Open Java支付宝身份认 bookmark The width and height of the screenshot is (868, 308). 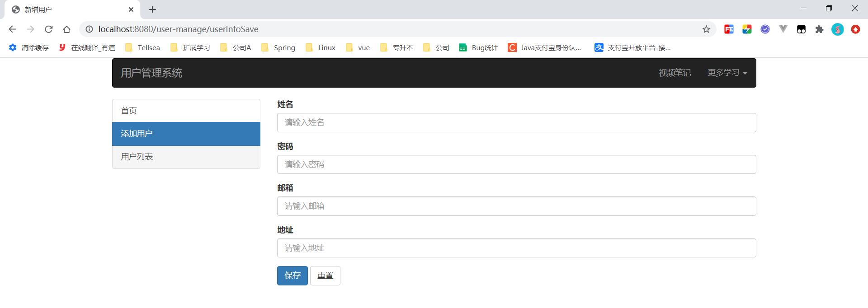[x=545, y=47]
